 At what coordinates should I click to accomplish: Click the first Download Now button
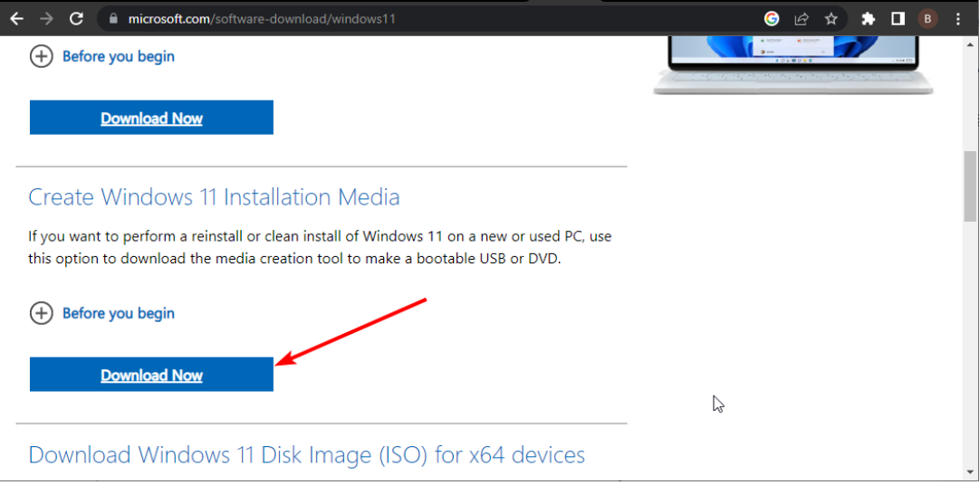[x=151, y=118]
